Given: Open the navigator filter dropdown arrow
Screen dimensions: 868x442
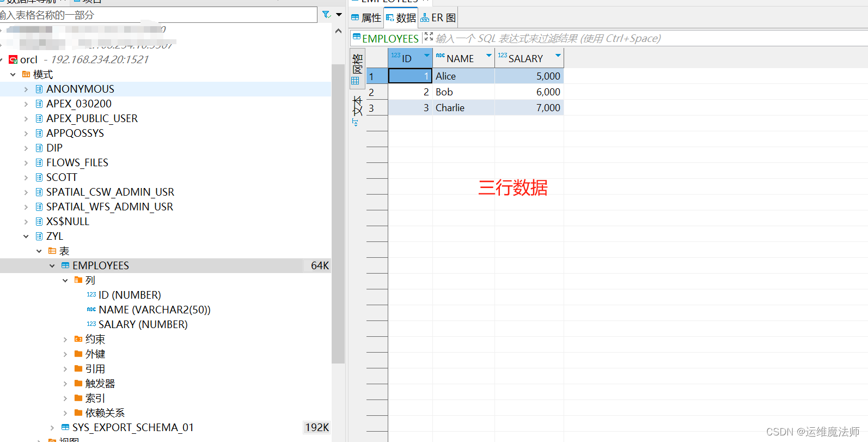Looking at the screenshot, I should [x=339, y=15].
